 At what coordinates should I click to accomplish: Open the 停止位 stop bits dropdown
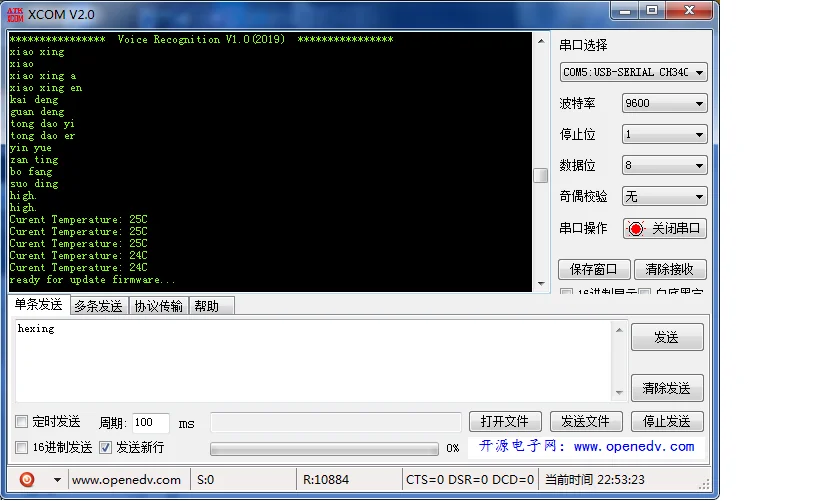click(x=664, y=135)
